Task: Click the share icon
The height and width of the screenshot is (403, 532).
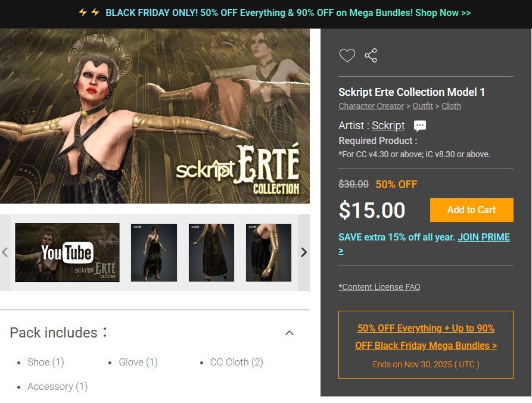Action: tap(371, 55)
